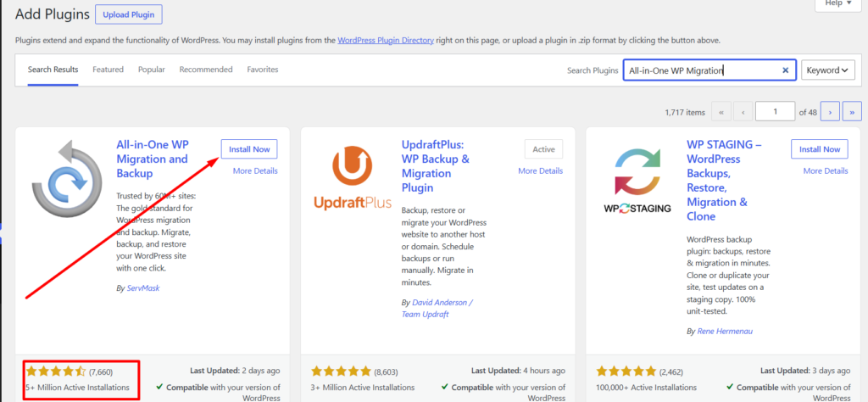Switch to the Featured tab
The width and height of the screenshot is (868, 402).
[x=108, y=70]
